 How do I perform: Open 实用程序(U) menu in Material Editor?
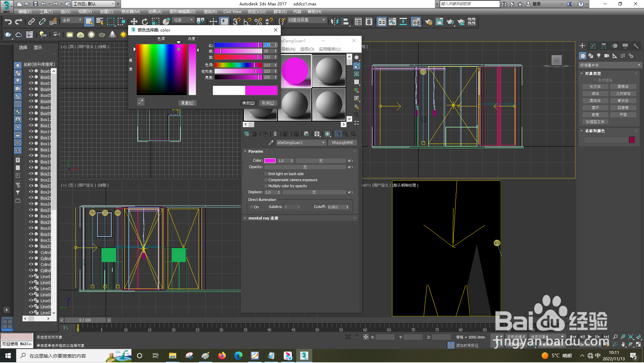coord(330,49)
